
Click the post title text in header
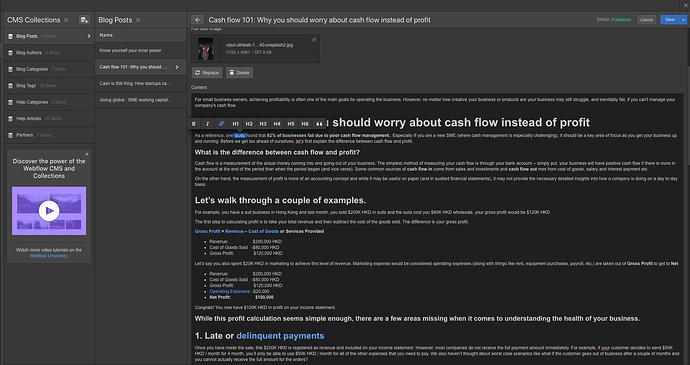(x=319, y=20)
